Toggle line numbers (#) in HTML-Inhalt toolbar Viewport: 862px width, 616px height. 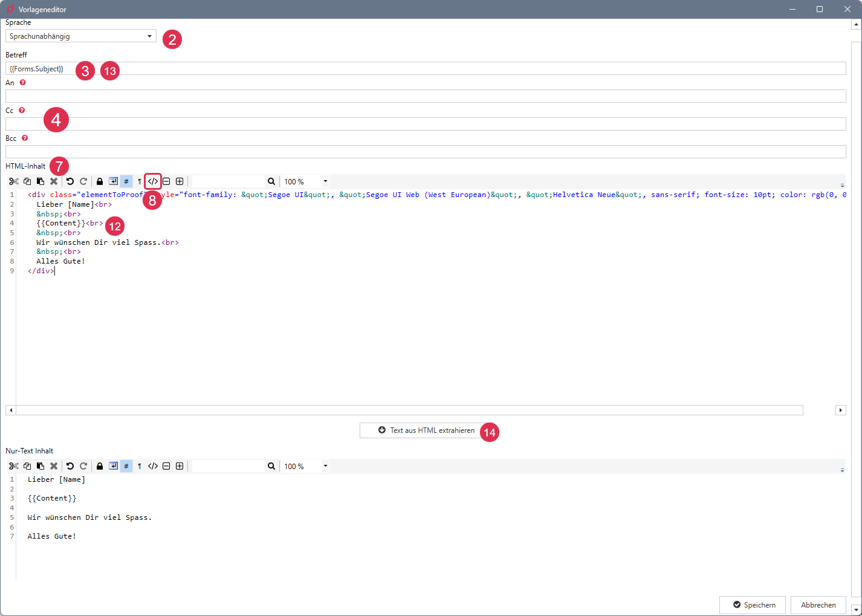click(126, 181)
